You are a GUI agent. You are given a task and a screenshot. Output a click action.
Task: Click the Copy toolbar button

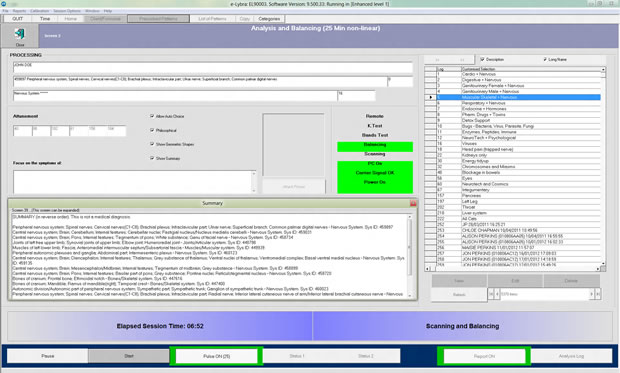(x=245, y=19)
